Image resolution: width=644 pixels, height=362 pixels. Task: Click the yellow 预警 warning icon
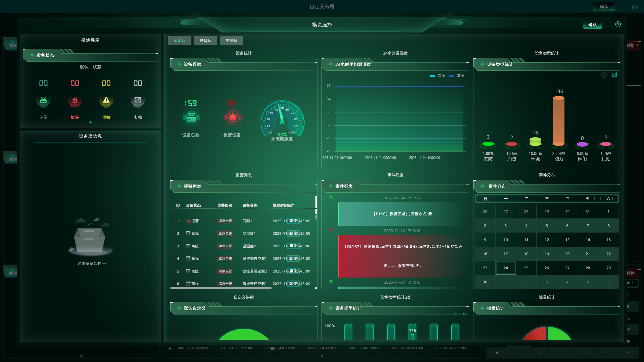[x=106, y=100]
